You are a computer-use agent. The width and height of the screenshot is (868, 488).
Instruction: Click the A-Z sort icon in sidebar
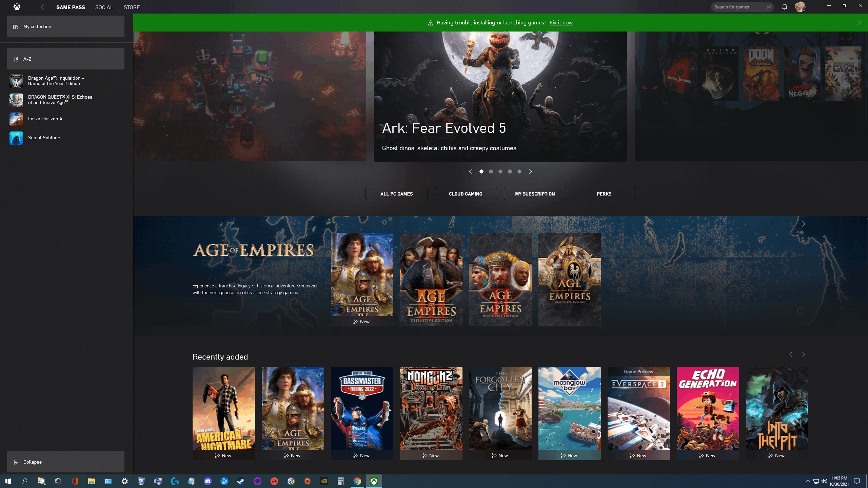[x=16, y=58]
